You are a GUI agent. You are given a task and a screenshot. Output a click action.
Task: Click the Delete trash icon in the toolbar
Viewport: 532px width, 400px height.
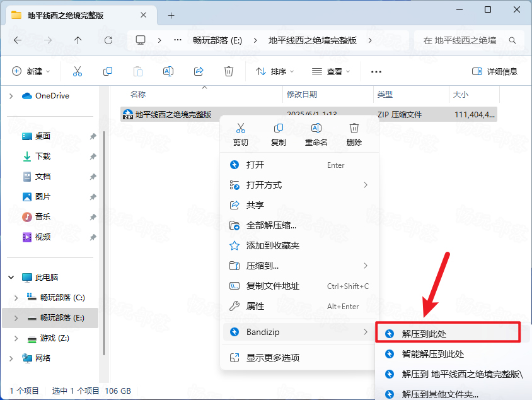pos(229,71)
